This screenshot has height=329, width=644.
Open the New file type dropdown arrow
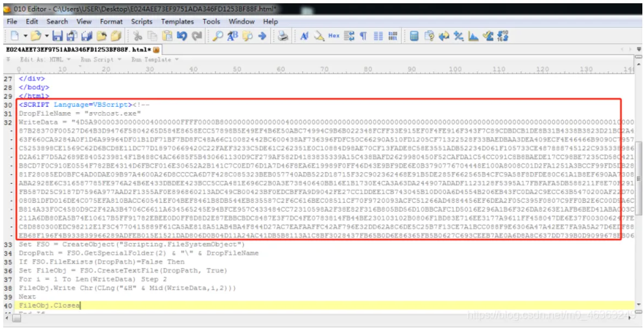click(x=25, y=36)
